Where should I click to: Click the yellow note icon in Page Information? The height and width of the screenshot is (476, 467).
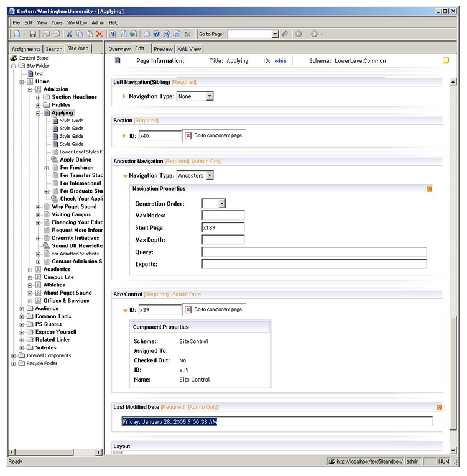(445, 61)
